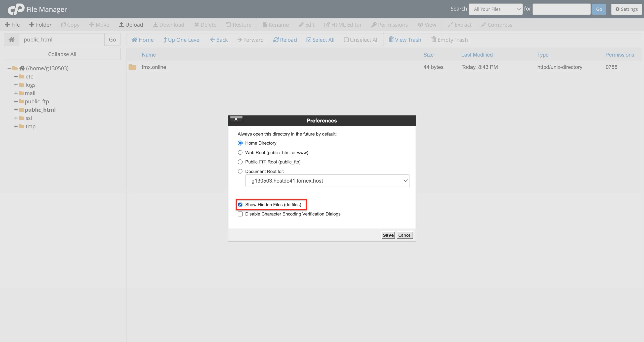Expand the mail folder in tree
Screen dimensions: 644x342
[x=16, y=93]
